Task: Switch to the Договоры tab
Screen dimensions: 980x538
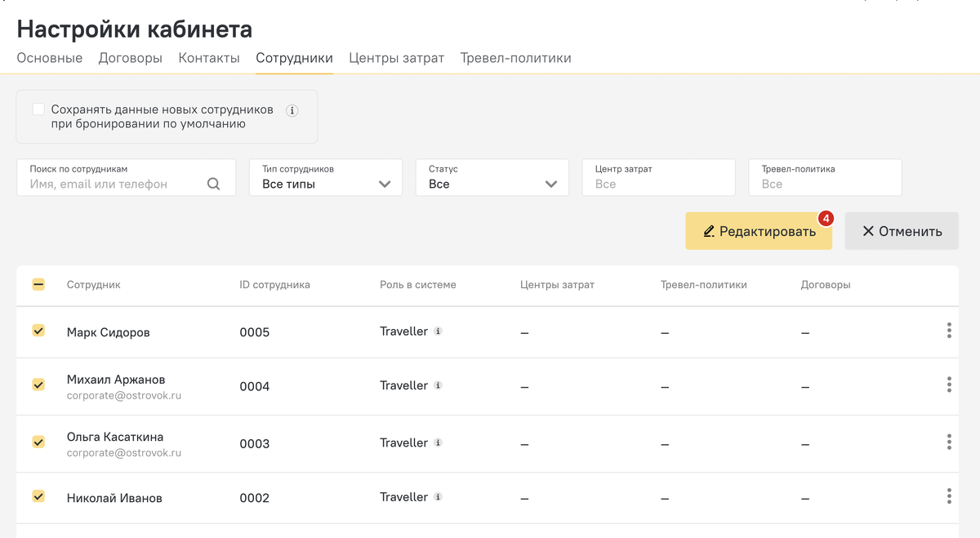Action: [x=131, y=58]
